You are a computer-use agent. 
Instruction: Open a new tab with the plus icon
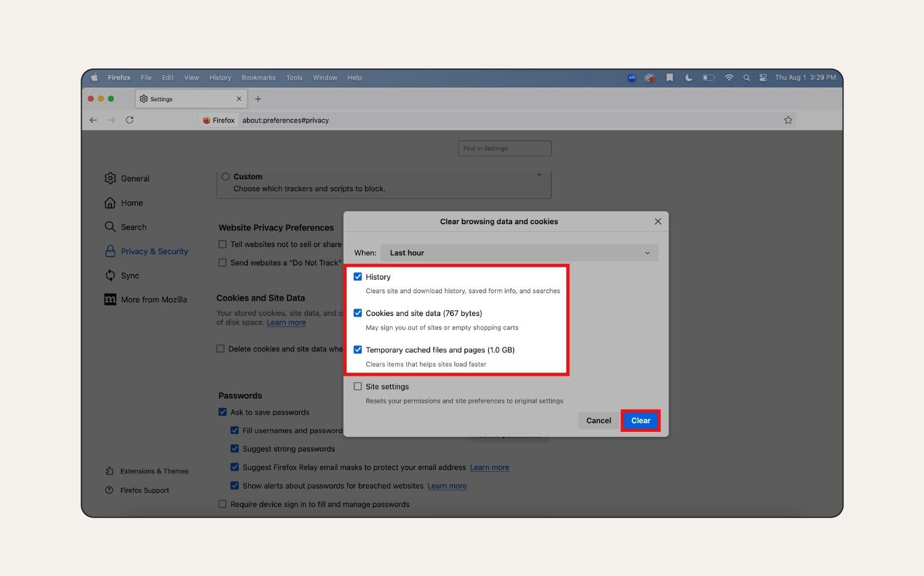[x=258, y=99]
